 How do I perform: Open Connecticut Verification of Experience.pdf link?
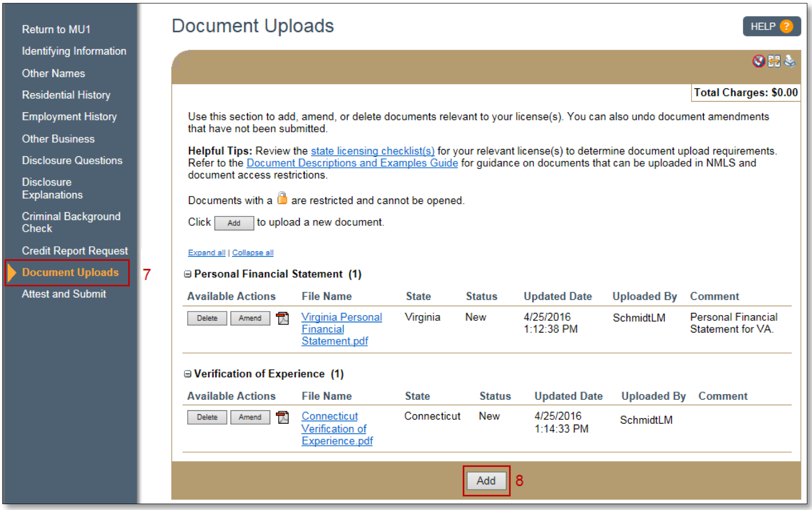337,428
